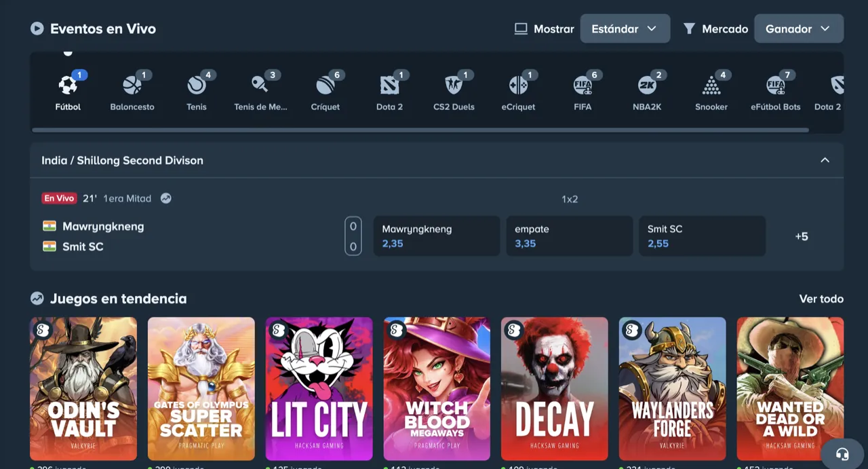The height and width of the screenshot is (469, 868).
Task: Open the Estándar display dropdown
Action: click(625, 29)
